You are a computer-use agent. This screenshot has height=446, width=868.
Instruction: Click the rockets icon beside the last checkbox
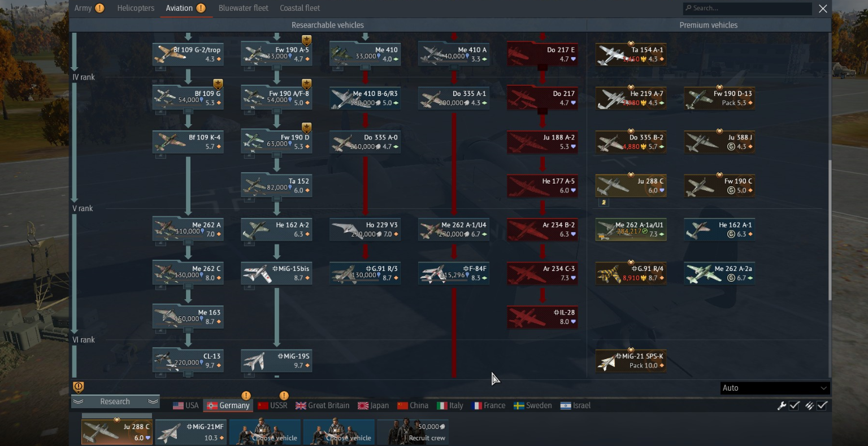click(x=810, y=405)
